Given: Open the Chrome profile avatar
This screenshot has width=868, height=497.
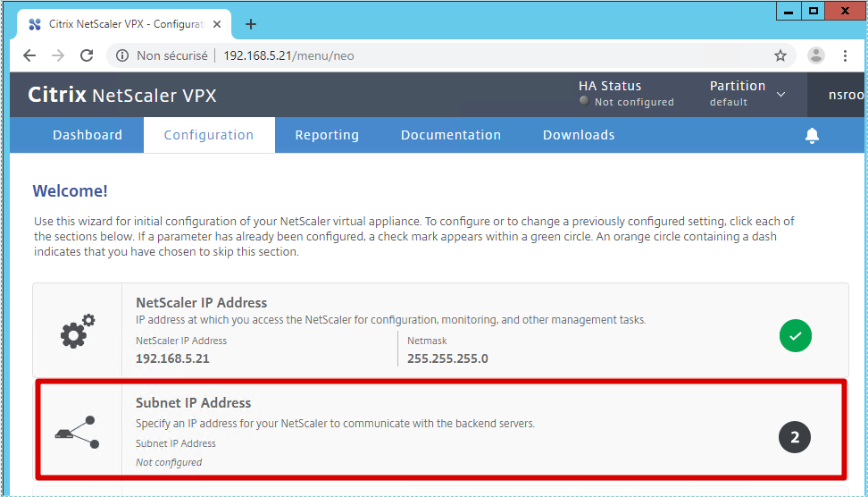Looking at the screenshot, I should point(816,55).
